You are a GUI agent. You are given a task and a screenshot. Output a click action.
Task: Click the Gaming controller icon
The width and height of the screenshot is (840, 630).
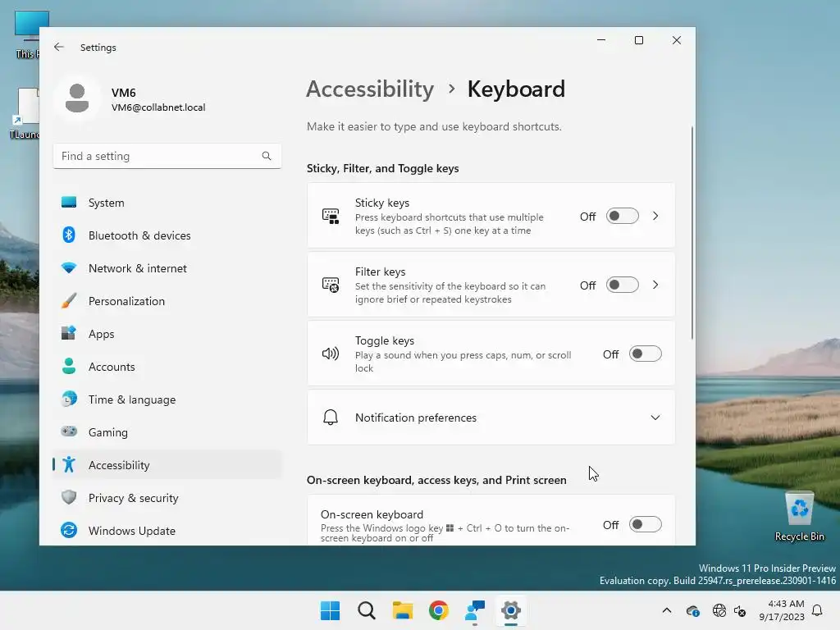[69, 431]
